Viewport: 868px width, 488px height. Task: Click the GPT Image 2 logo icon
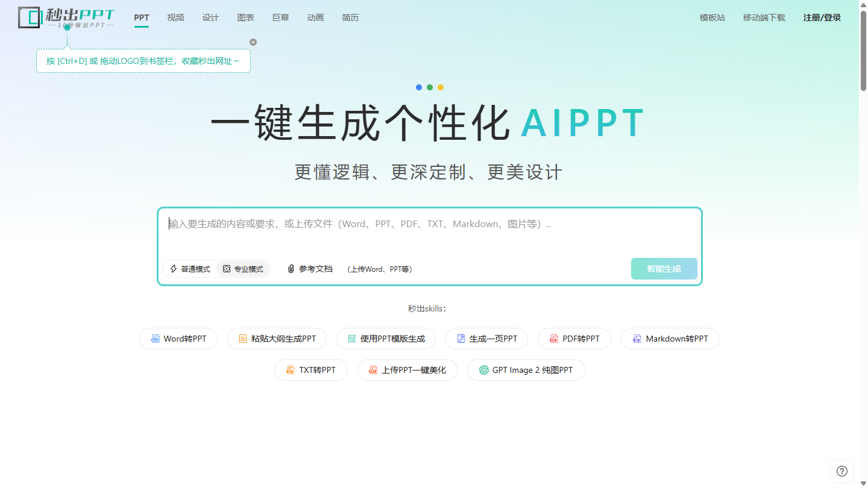pos(483,370)
